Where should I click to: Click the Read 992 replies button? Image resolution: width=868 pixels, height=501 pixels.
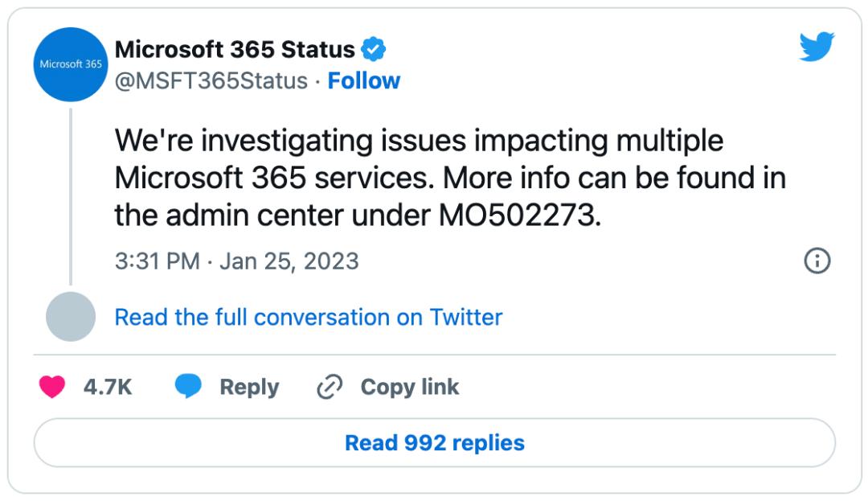coord(434,442)
